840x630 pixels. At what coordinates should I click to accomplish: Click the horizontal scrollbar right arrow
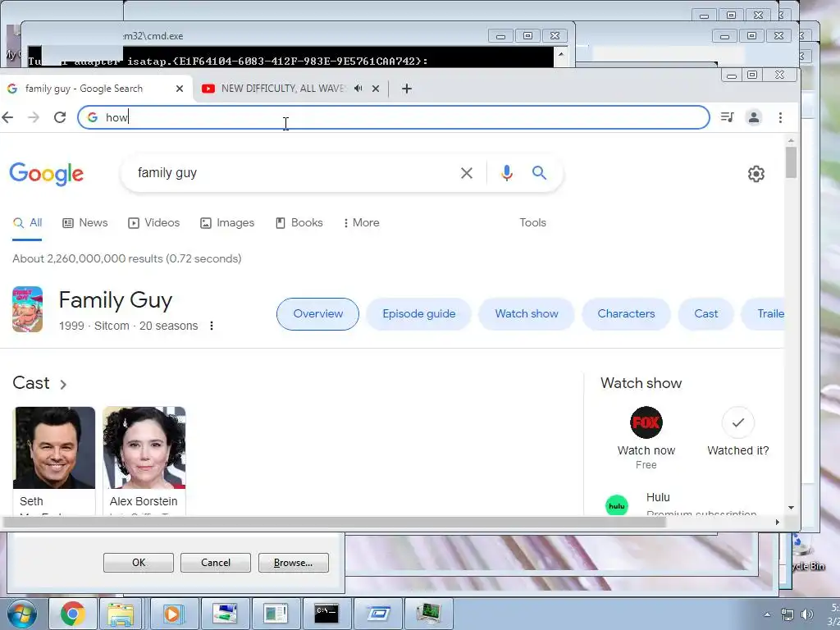pos(778,522)
